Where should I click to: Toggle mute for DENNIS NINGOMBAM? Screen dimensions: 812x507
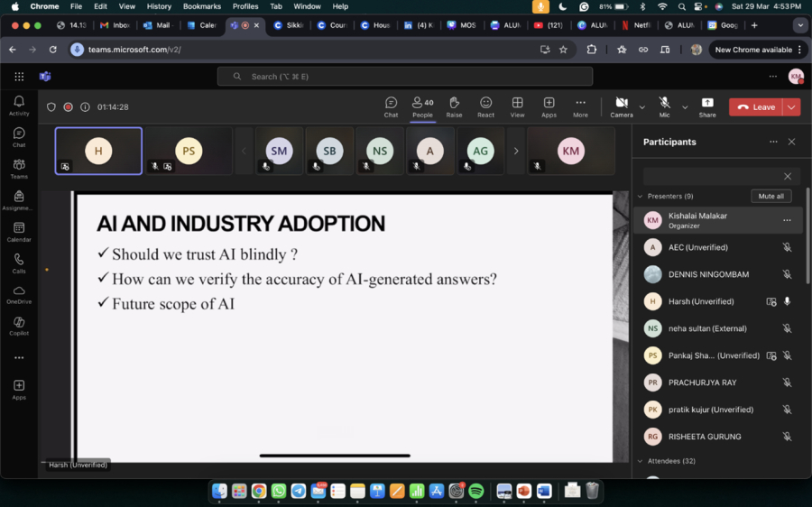click(787, 274)
